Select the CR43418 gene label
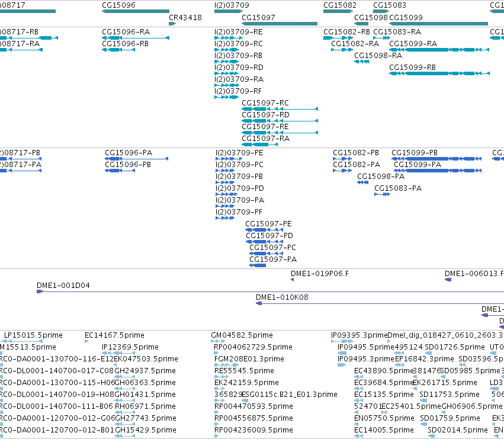504x439 pixels. coord(185,18)
